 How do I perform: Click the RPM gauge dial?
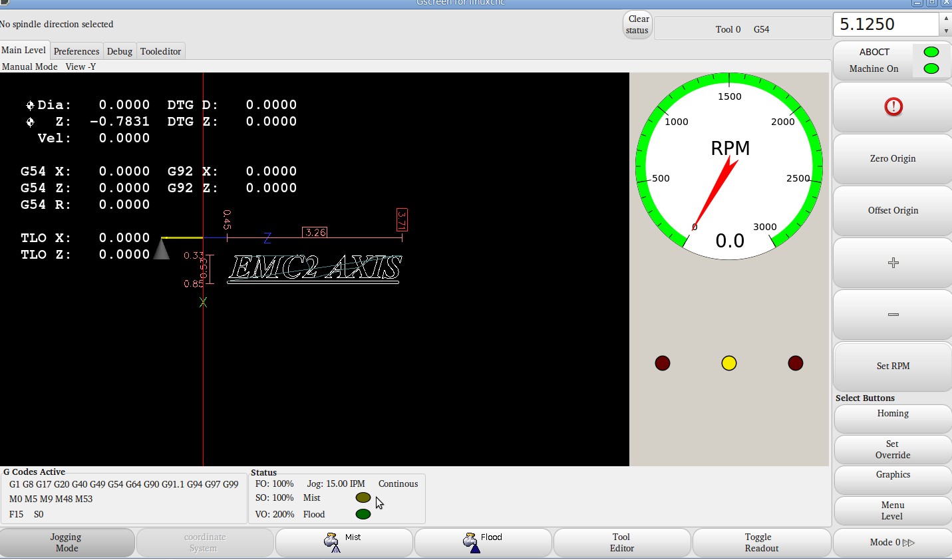[x=729, y=166]
